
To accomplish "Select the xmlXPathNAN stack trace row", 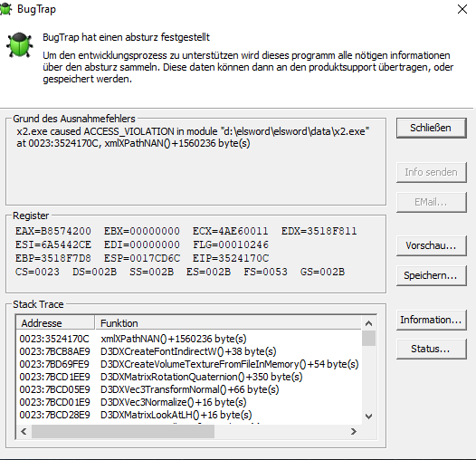I will pos(189,339).
